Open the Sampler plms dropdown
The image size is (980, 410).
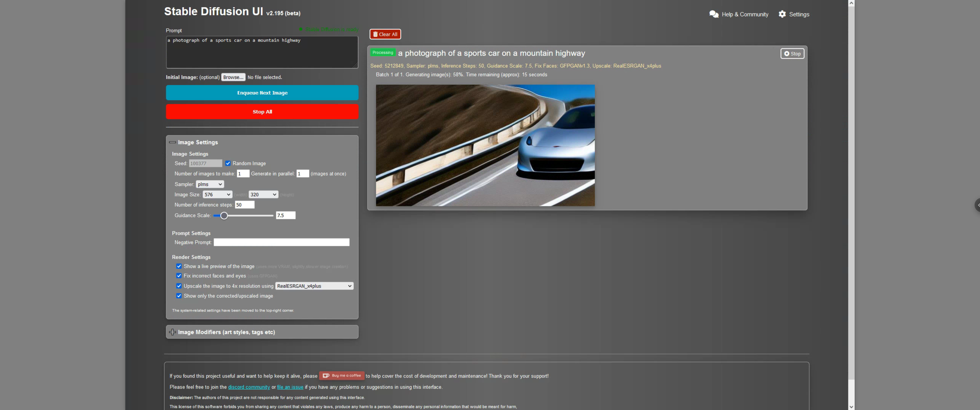tap(210, 184)
